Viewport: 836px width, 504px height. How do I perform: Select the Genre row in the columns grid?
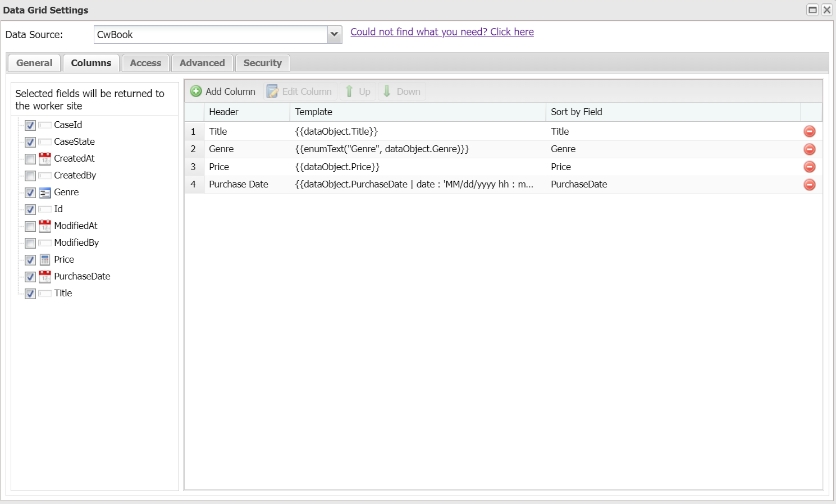pos(393,149)
